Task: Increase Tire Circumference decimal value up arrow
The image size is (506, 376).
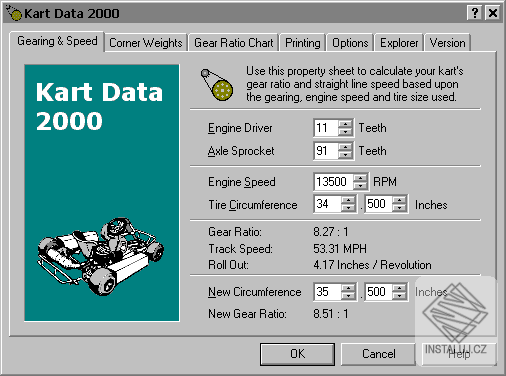Action: point(400,200)
